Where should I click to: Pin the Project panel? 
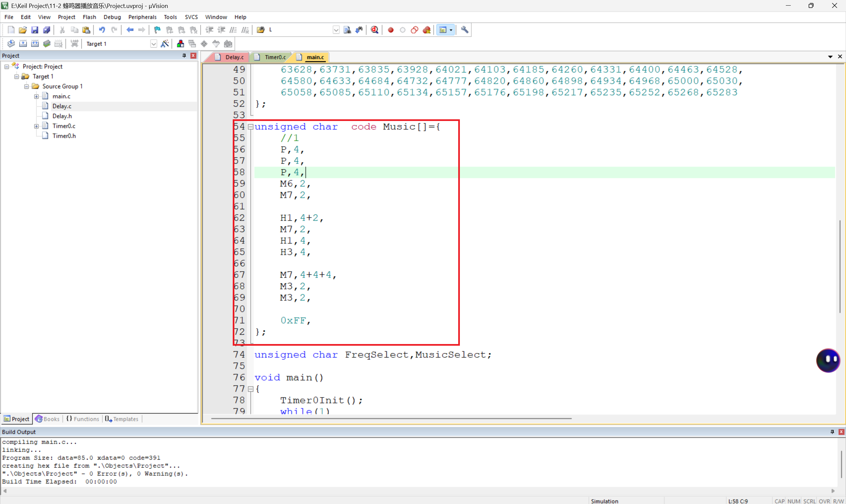184,56
